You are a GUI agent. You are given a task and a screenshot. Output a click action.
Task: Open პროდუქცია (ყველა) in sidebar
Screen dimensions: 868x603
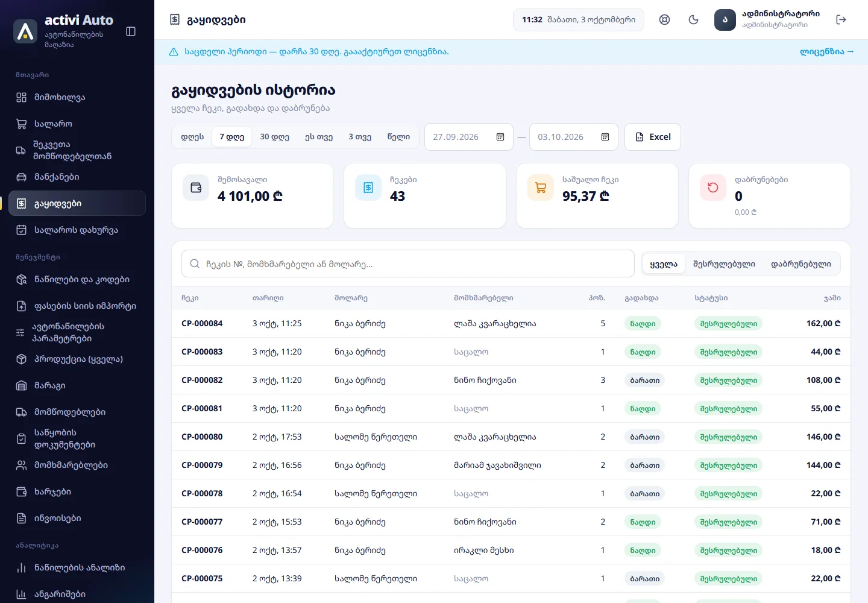(x=77, y=359)
